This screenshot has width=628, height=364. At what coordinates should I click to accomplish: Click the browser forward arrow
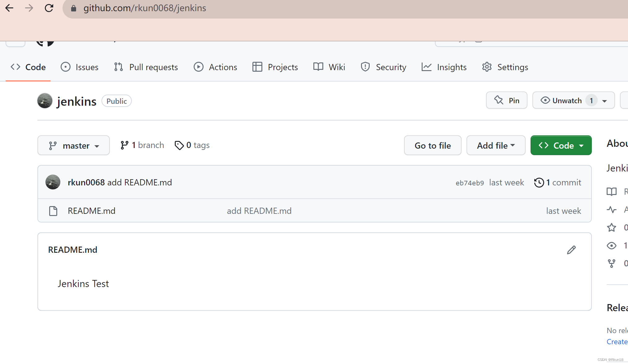point(29,8)
